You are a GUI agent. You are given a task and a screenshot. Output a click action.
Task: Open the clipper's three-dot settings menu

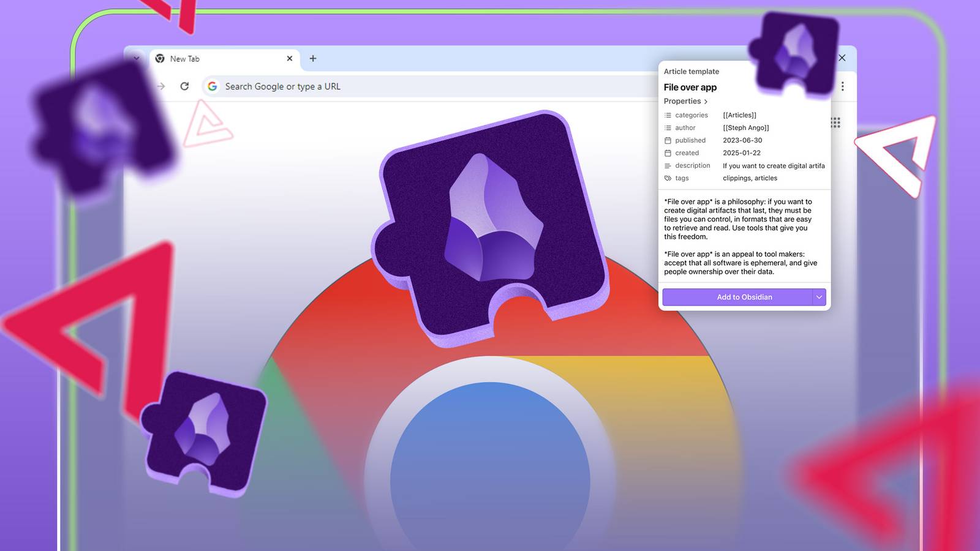[843, 86]
